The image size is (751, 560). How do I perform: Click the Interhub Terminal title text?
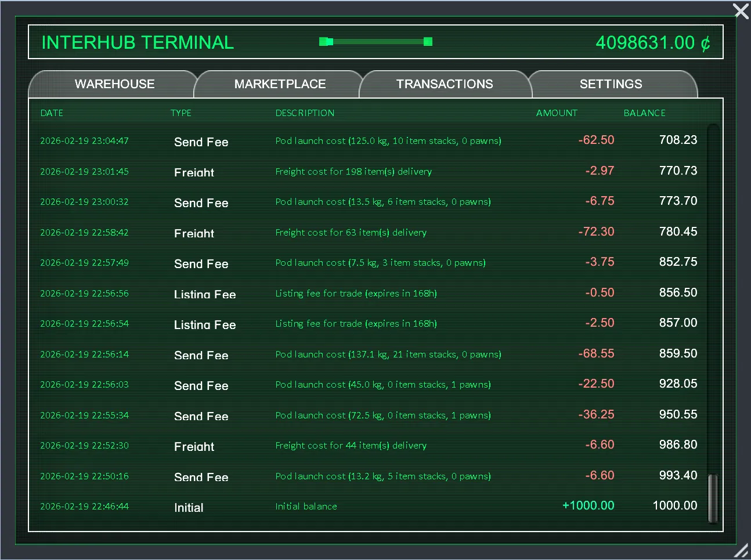(138, 43)
